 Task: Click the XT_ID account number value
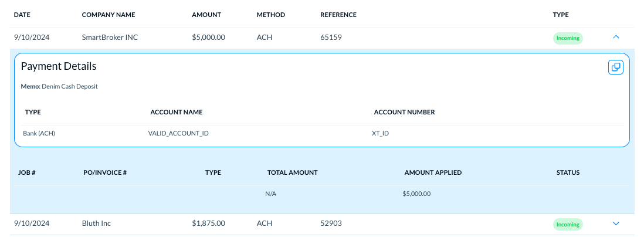coord(380,133)
